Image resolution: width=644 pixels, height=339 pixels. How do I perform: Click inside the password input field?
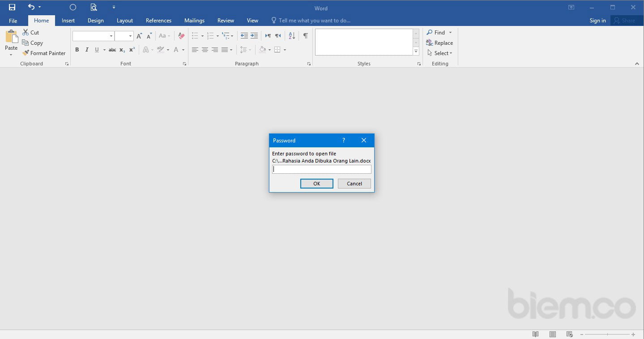321,169
